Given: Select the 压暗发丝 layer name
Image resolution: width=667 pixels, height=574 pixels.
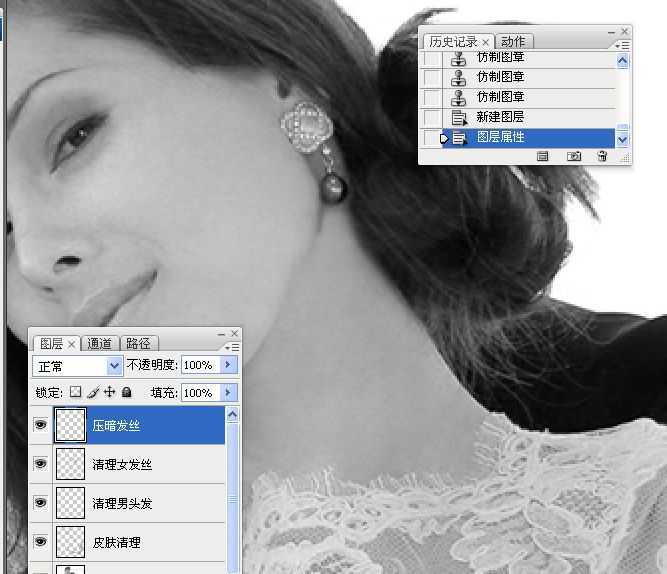Looking at the screenshot, I should pos(116,426).
